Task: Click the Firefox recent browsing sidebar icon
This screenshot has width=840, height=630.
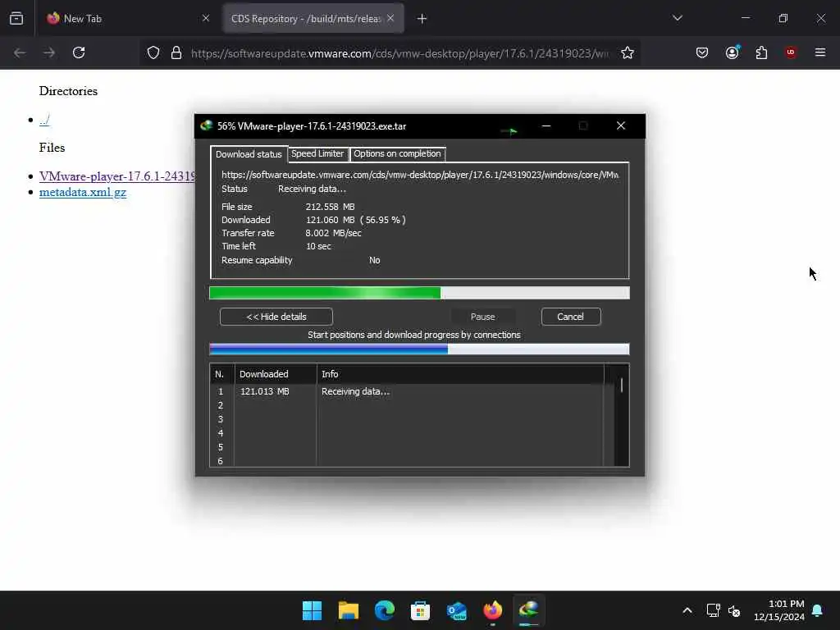Action: click(x=16, y=18)
